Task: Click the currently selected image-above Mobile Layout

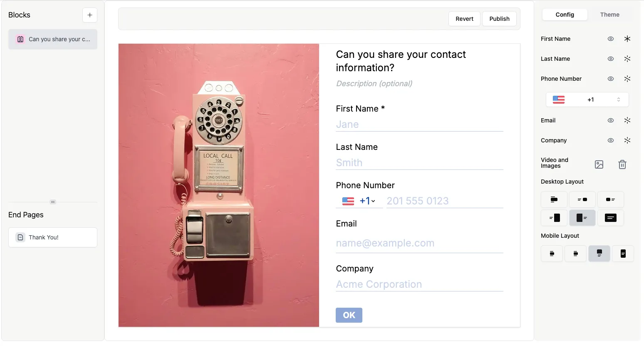Action: pos(599,254)
